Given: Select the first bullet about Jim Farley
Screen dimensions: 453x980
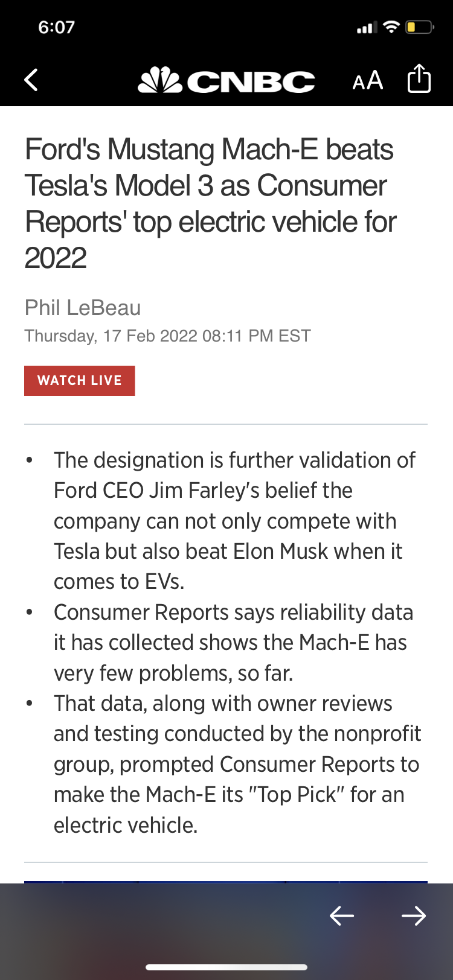Looking at the screenshot, I should [x=234, y=521].
